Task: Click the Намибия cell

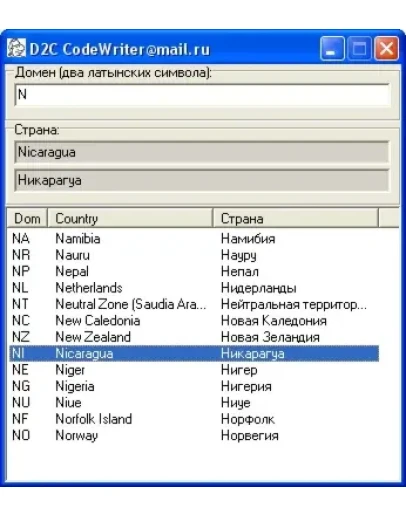Action: [248, 239]
